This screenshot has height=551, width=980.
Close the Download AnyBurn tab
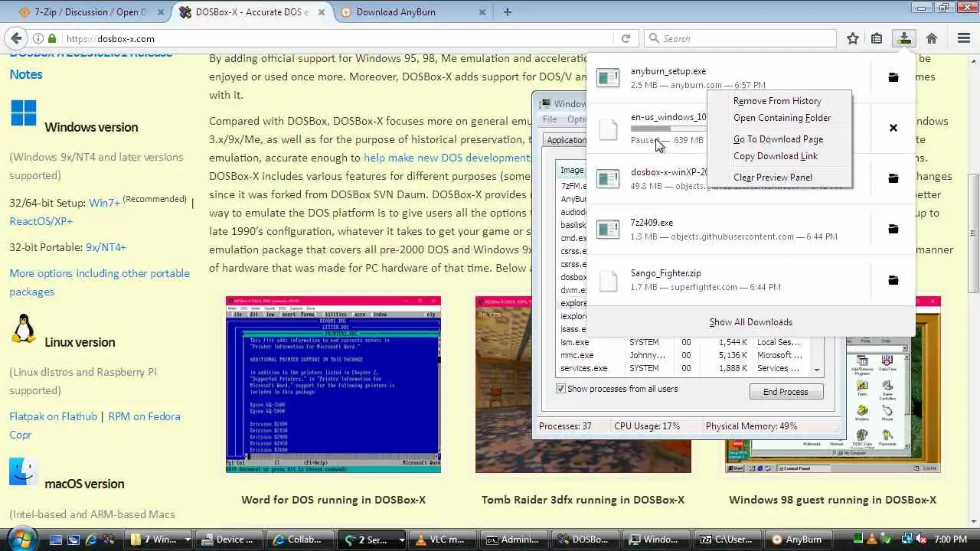[x=482, y=12]
